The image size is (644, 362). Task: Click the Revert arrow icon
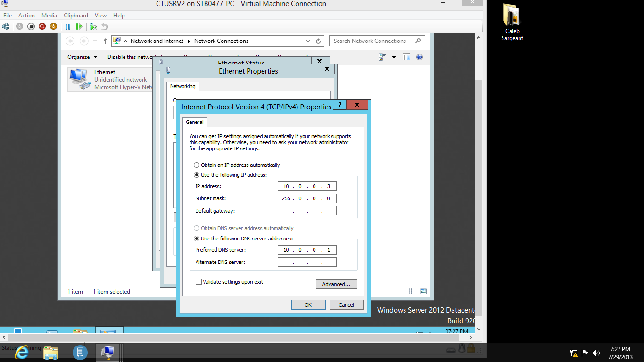(x=105, y=26)
